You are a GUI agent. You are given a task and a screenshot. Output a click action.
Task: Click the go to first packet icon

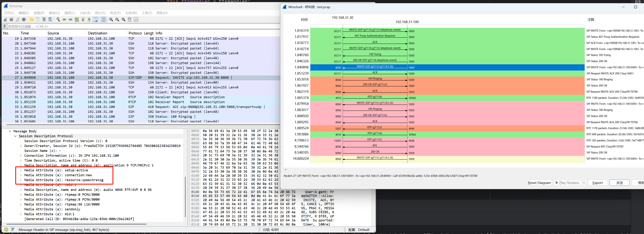tap(83, 19)
